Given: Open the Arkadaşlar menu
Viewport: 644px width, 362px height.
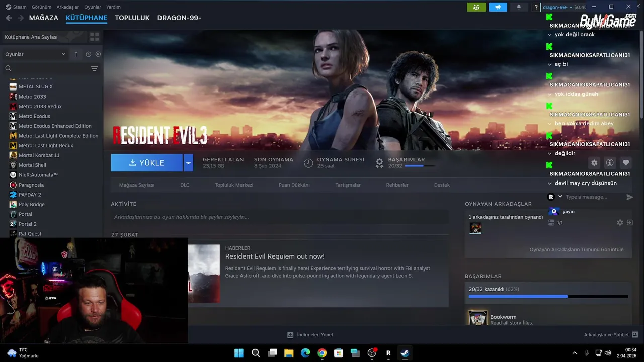Looking at the screenshot, I should 68,7.
